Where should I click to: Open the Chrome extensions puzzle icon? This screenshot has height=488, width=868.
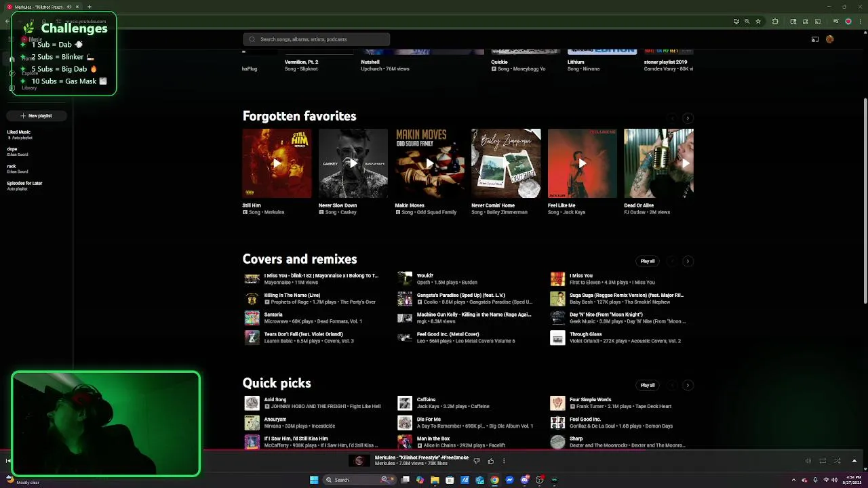[x=775, y=21]
